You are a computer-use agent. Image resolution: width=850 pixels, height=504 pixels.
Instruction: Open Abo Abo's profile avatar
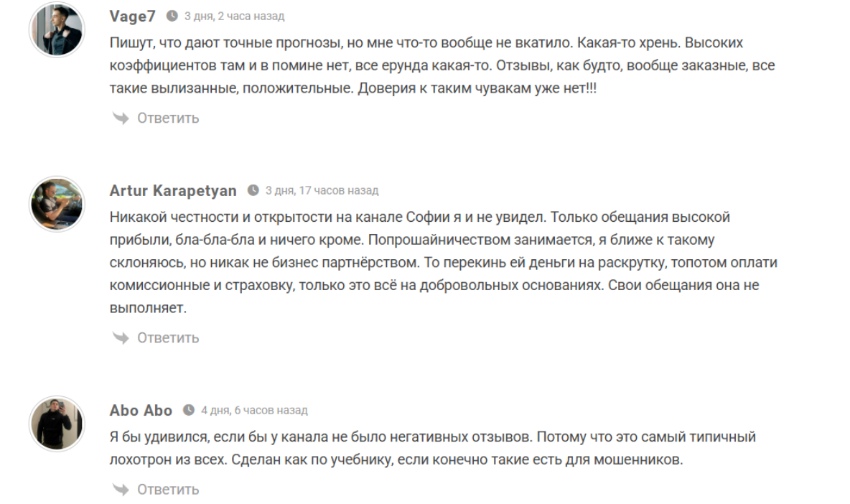[57, 424]
